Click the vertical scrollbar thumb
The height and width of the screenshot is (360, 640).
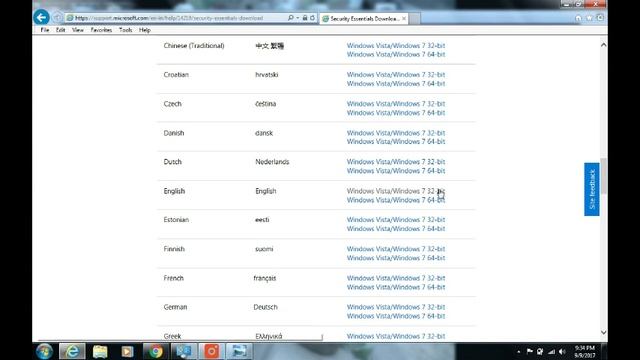603,176
